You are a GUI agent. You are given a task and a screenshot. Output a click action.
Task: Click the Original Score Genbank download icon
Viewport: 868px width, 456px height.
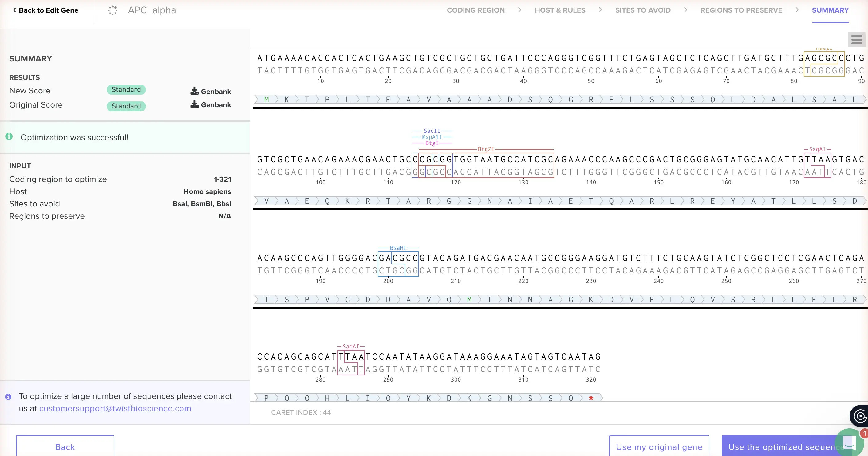pyautogui.click(x=195, y=104)
